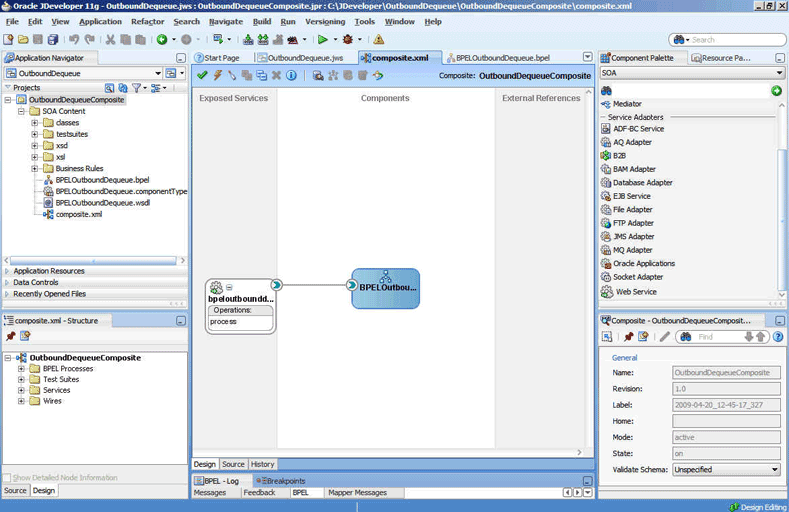The width and height of the screenshot is (789, 512).
Task: Open the Resource Palette tab
Action: click(x=721, y=58)
